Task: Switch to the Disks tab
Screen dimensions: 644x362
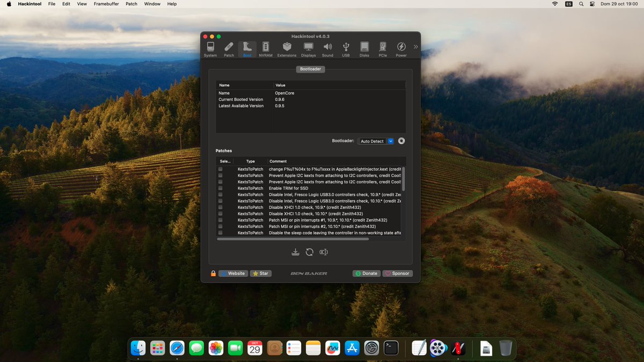Action: point(364,49)
